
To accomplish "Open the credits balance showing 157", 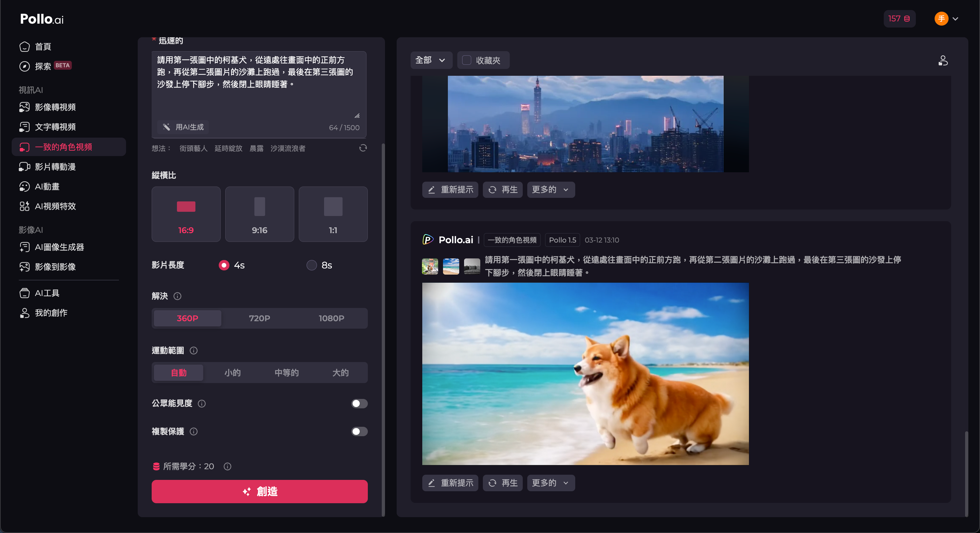I will click(x=899, y=19).
